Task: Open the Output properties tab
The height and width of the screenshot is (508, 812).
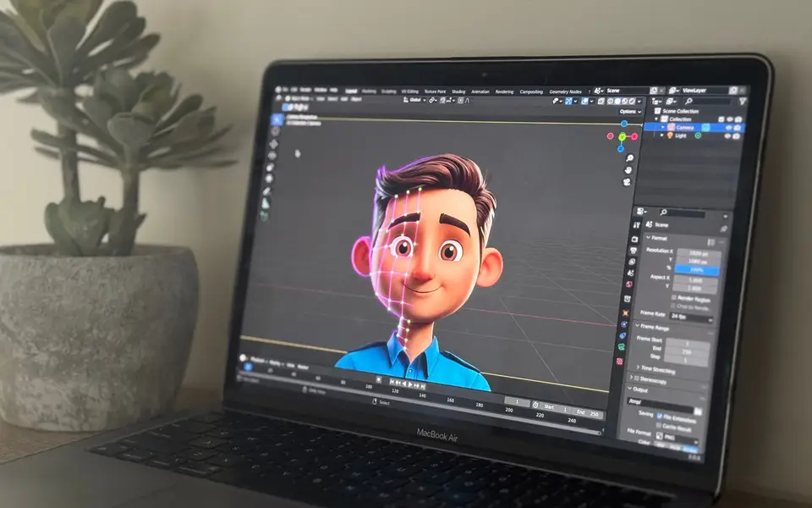Action: pyautogui.click(x=633, y=251)
